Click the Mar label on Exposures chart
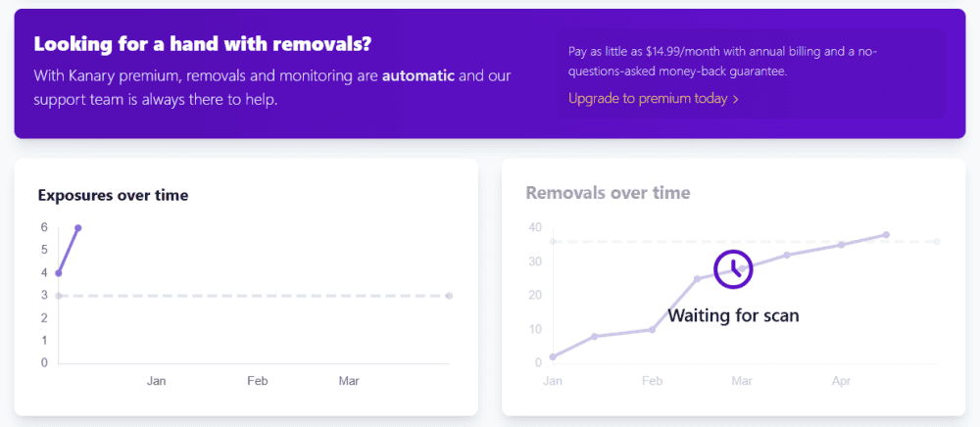The height and width of the screenshot is (427, 980). pos(348,381)
